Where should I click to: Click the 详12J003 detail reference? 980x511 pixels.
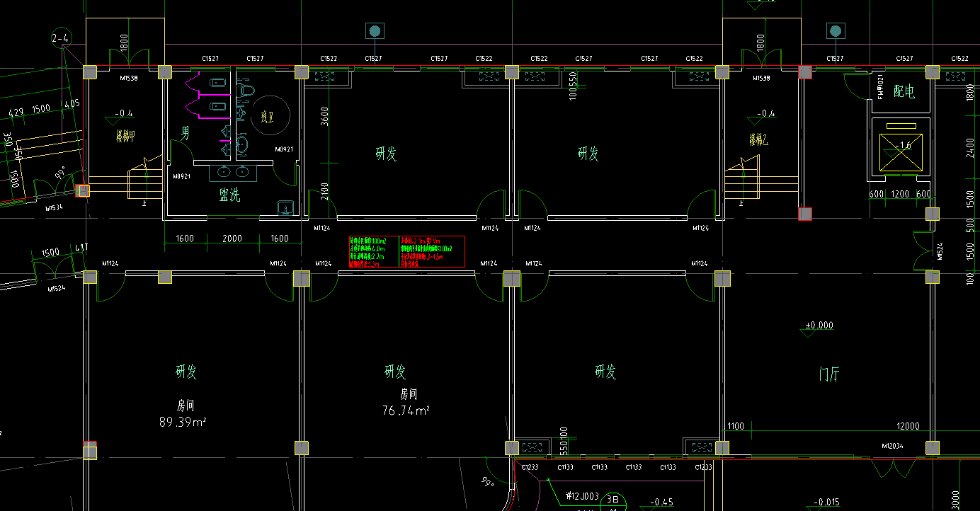582,496
